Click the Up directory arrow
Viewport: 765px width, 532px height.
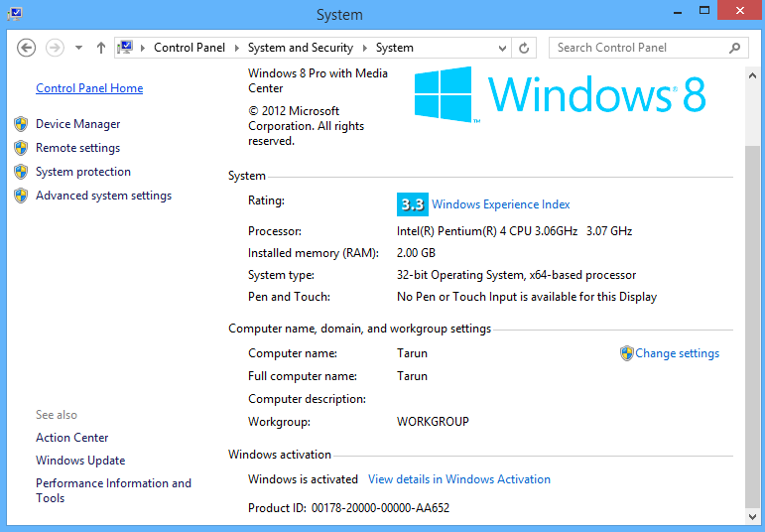[101, 48]
